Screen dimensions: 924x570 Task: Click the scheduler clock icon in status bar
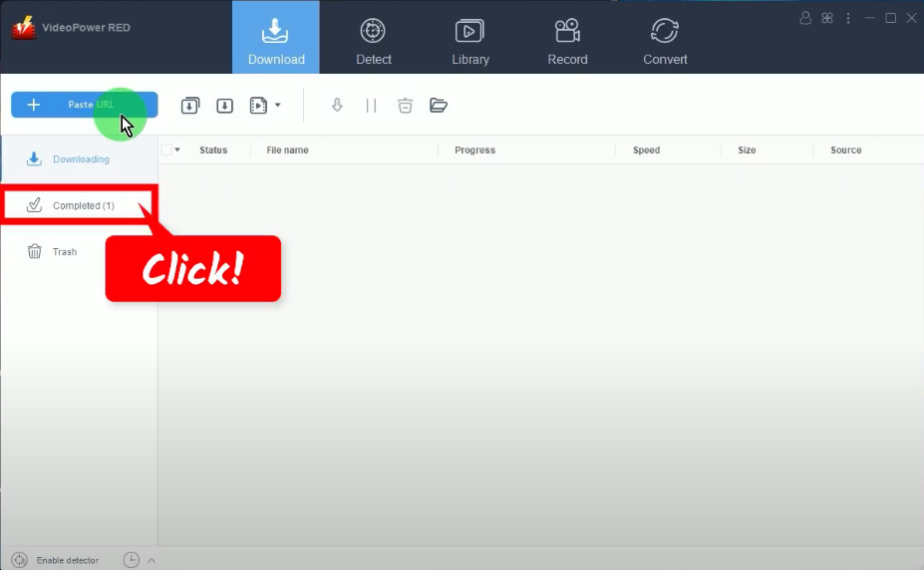point(132,560)
